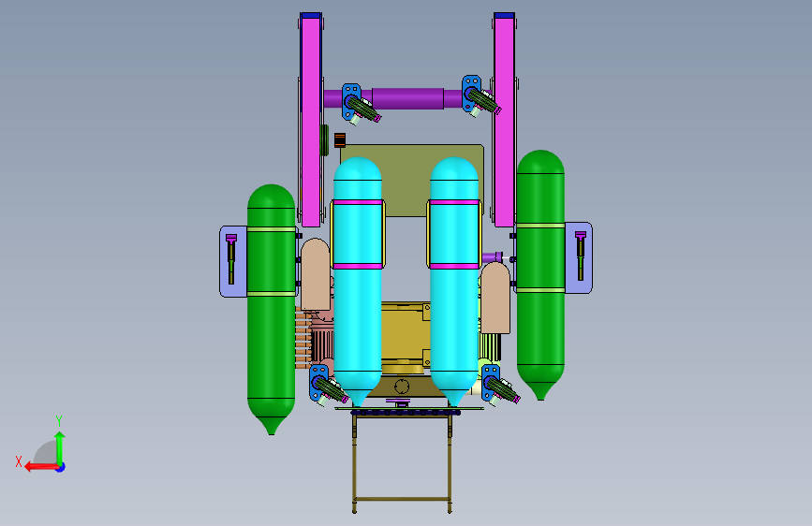The width and height of the screenshot is (812, 526).
Task: Select the upper-left blue bracket on the purple tube
Action: coord(350,100)
